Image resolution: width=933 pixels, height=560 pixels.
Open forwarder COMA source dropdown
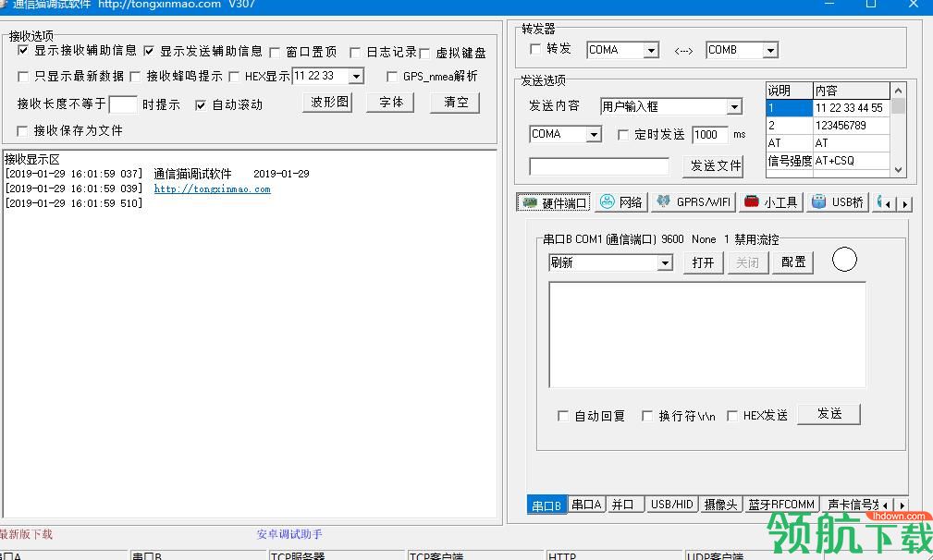[651, 51]
